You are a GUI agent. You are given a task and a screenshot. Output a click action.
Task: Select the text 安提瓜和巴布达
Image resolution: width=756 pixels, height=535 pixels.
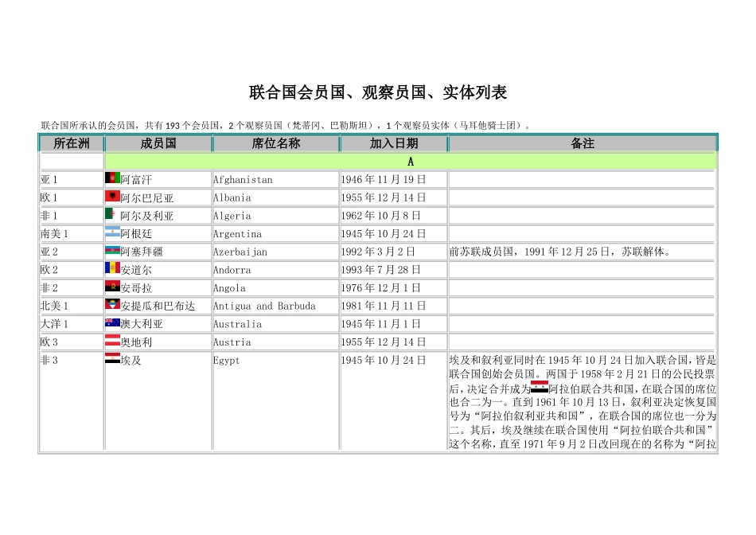[158, 307]
